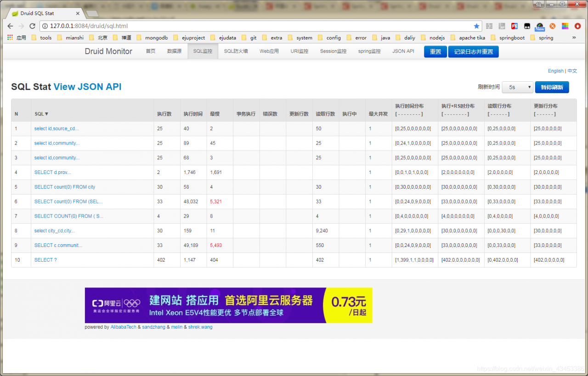The width and height of the screenshot is (588, 376).
Task: Click the orange lifebuoy extension icon
Action: pyautogui.click(x=553, y=26)
